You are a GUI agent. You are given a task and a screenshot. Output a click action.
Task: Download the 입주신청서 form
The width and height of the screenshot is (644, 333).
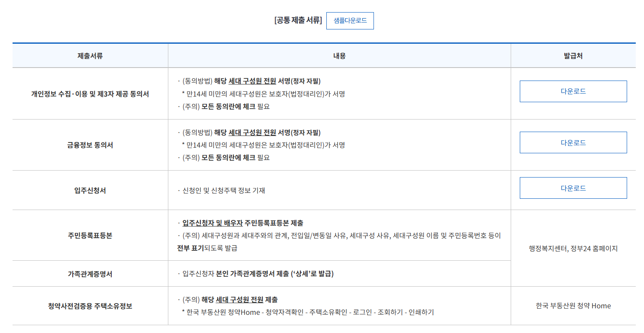tap(573, 188)
